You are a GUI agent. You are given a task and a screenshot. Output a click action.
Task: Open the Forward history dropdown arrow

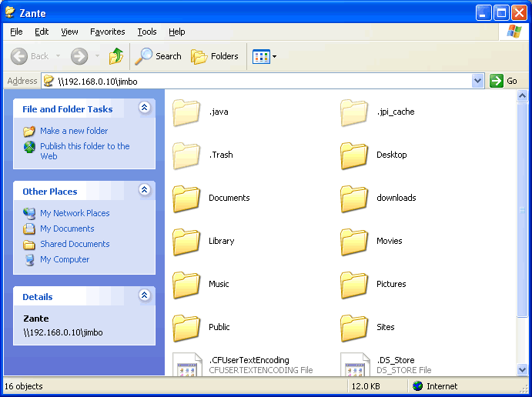click(97, 56)
